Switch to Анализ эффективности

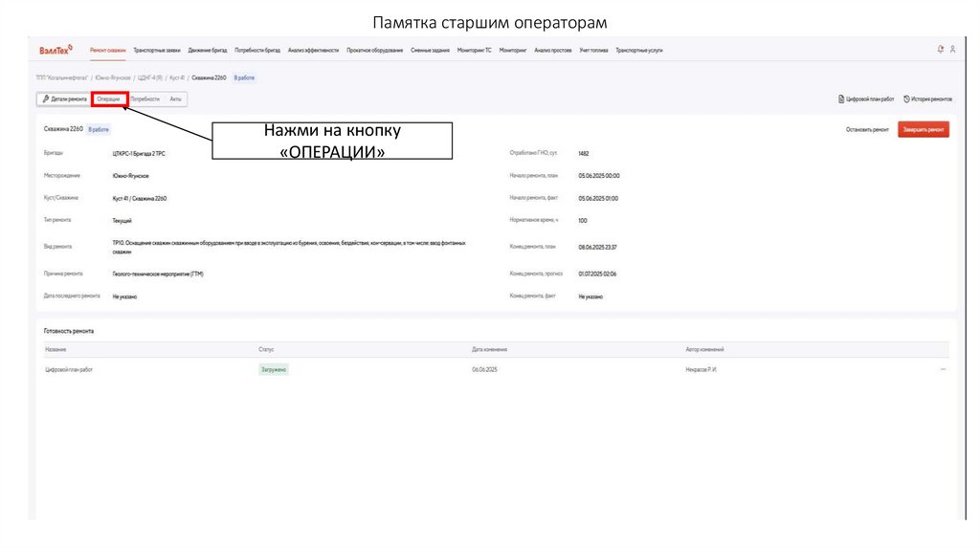tap(313, 50)
